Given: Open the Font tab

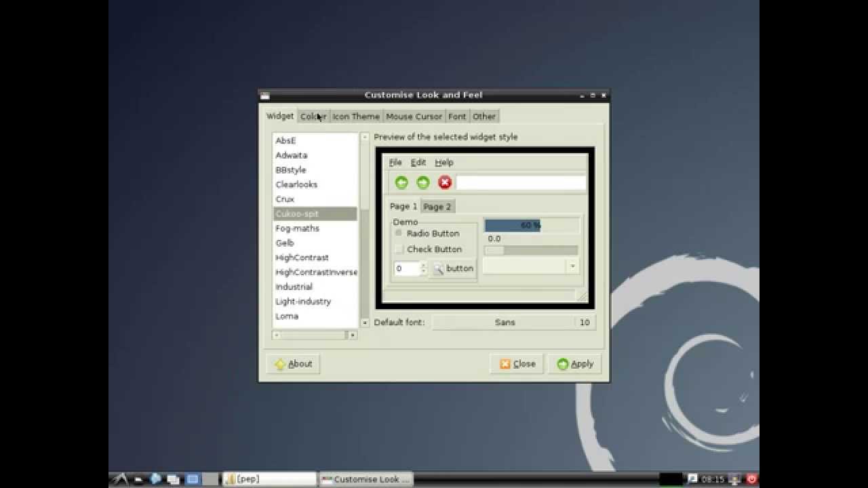Looking at the screenshot, I should [457, 117].
